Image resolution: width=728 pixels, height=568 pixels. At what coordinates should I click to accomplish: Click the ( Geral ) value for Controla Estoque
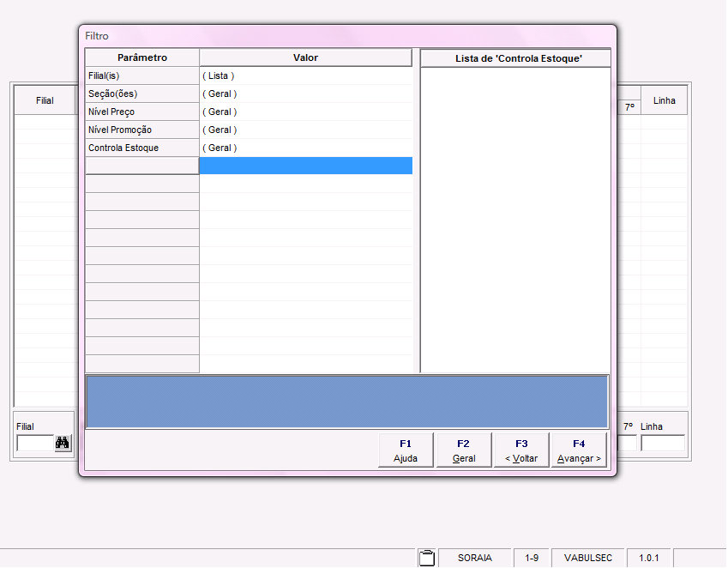(x=306, y=148)
